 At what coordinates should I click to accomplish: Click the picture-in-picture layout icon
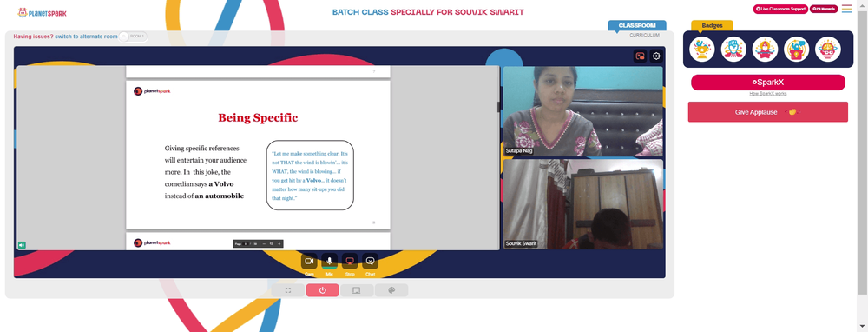[640, 56]
